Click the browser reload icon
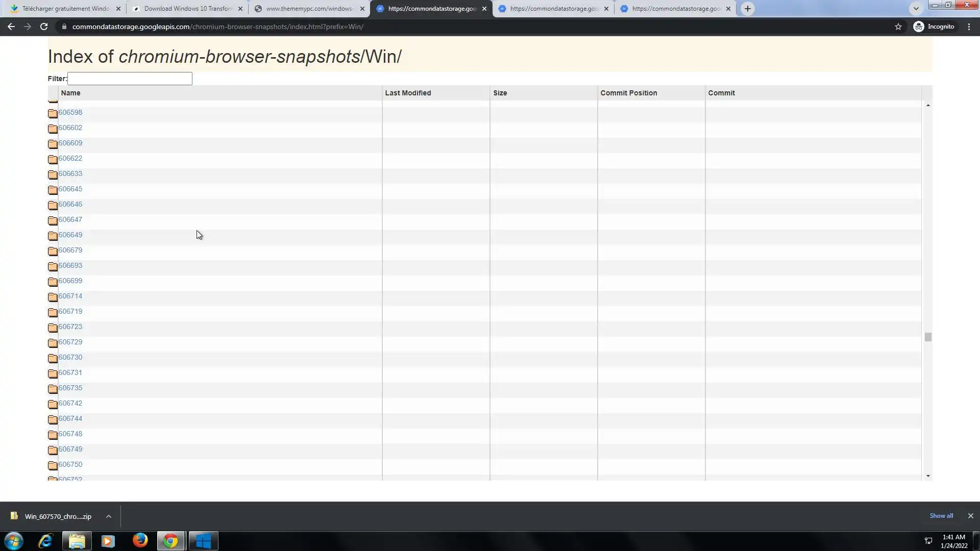The width and height of the screenshot is (980, 551). pos(44,27)
